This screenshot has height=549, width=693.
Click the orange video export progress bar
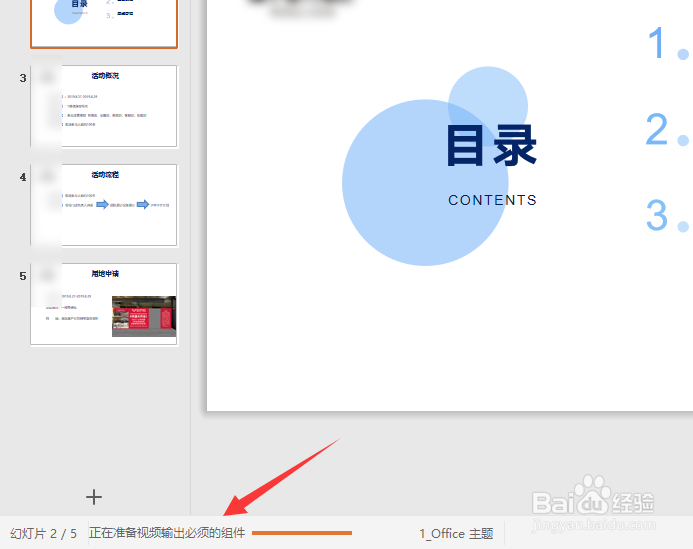[302, 533]
